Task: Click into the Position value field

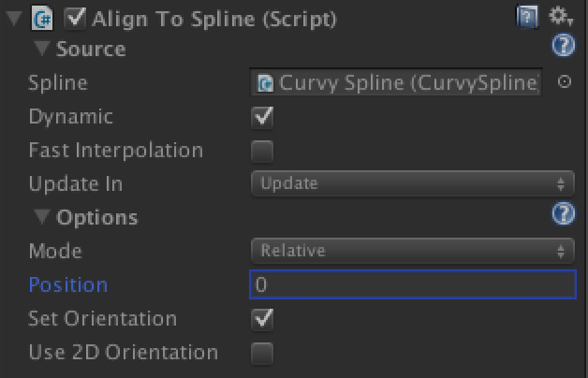Action: click(413, 284)
